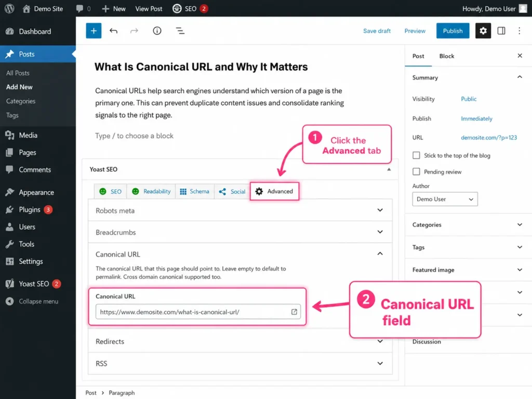Expand the RSS section

pyautogui.click(x=240, y=364)
